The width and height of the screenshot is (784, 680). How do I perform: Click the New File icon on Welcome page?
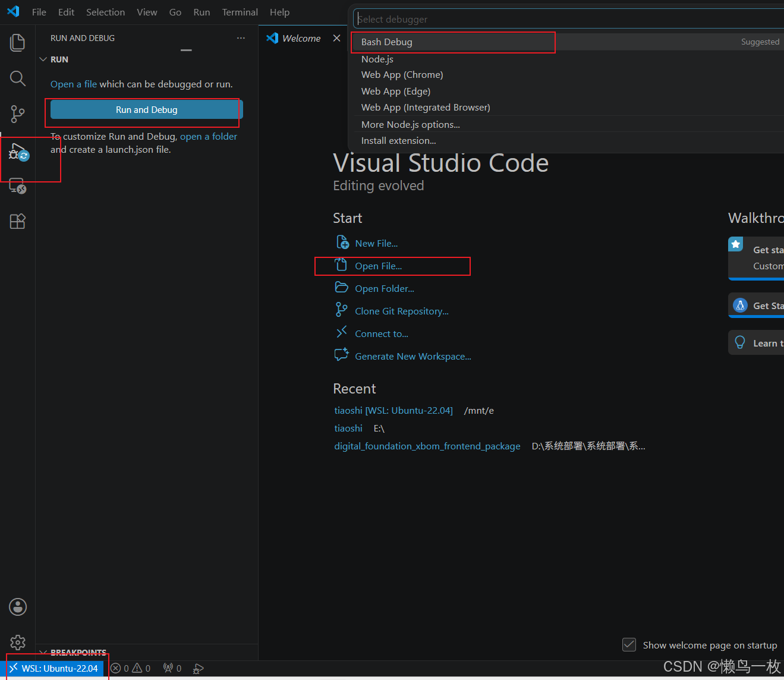pyautogui.click(x=342, y=243)
